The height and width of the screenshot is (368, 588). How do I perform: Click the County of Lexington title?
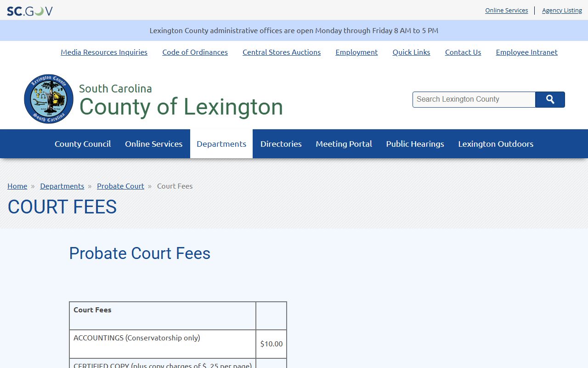pyautogui.click(x=181, y=107)
